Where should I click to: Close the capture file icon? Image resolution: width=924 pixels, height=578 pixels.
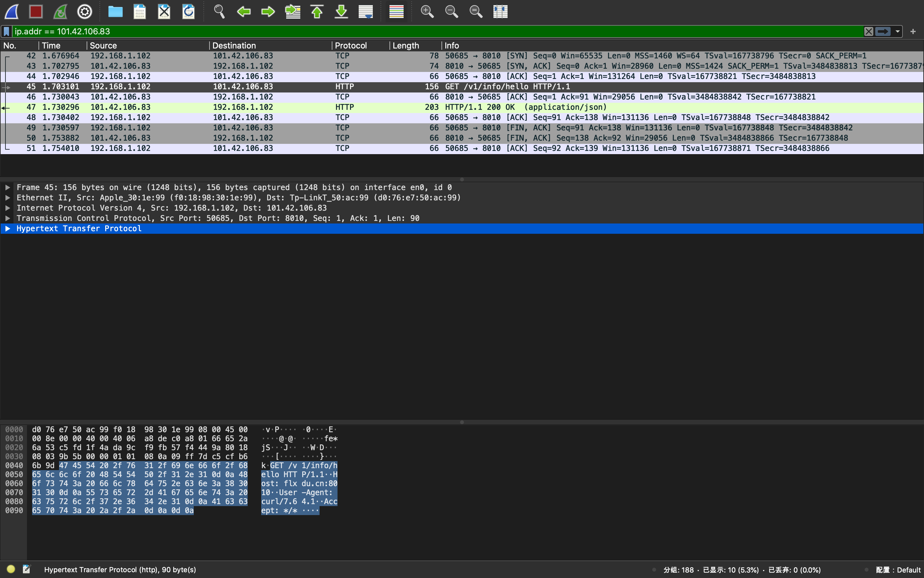point(164,12)
